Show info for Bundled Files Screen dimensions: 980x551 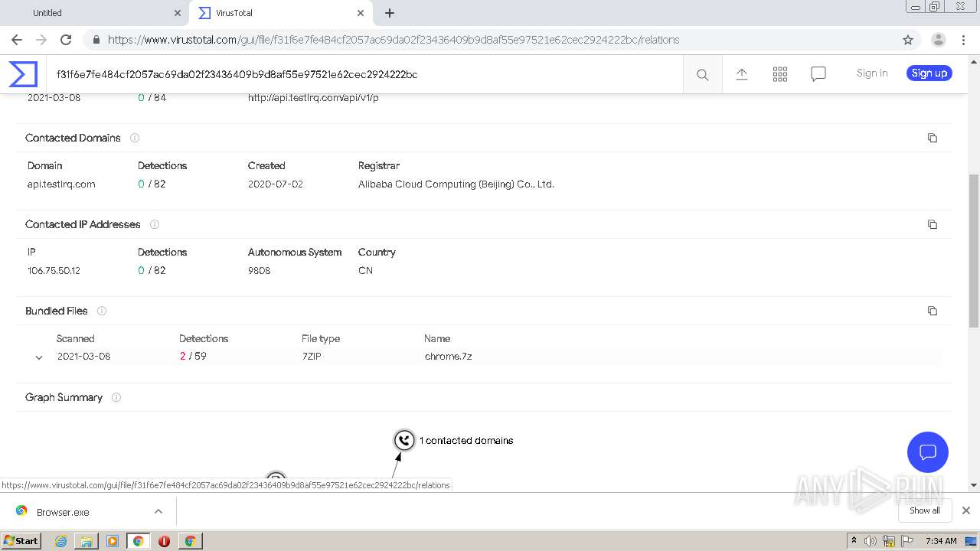click(x=102, y=311)
